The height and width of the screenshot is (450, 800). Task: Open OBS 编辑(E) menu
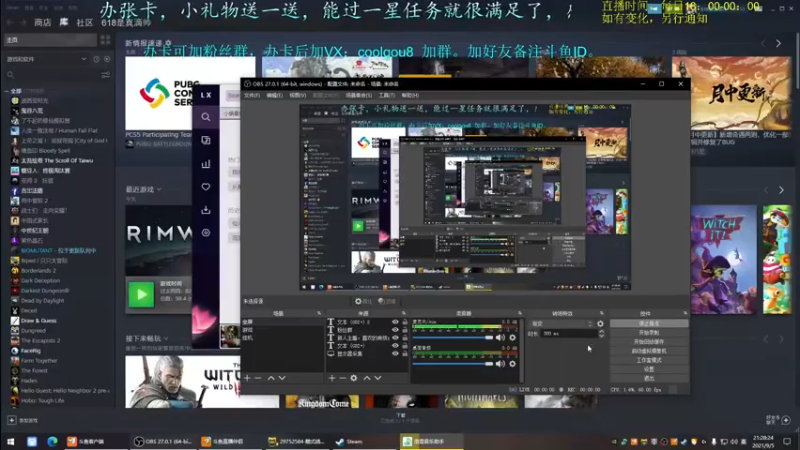point(274,95)
